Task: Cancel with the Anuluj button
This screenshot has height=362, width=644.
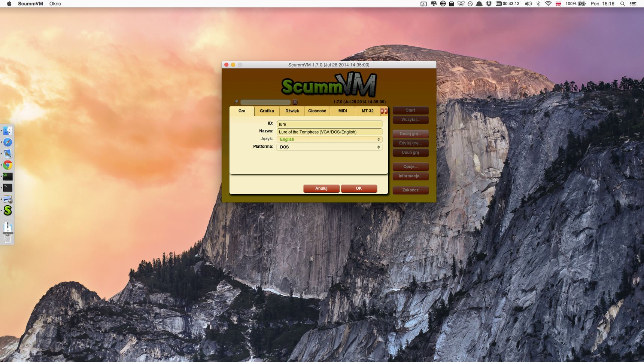Action: point(321,188)
